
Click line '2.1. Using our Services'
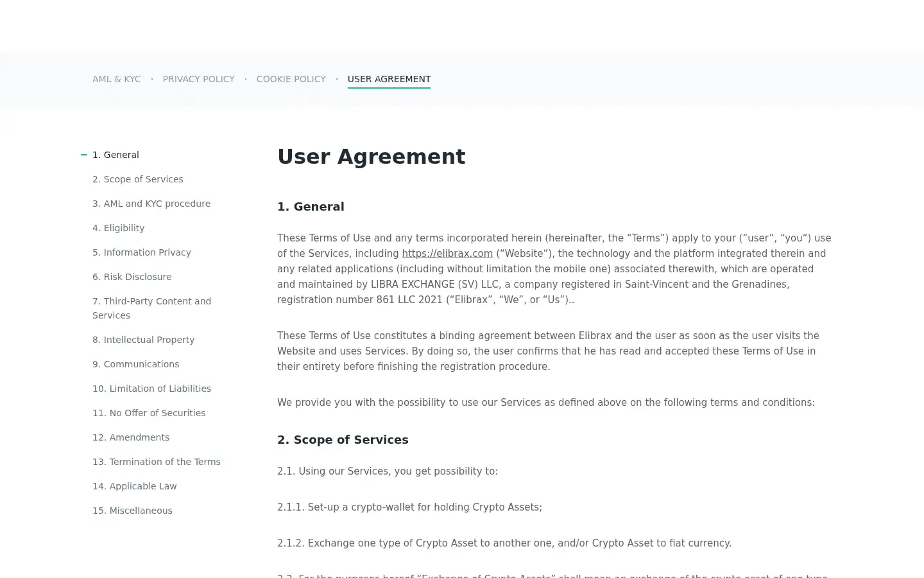pyautogui.click(x=388, y=471)
